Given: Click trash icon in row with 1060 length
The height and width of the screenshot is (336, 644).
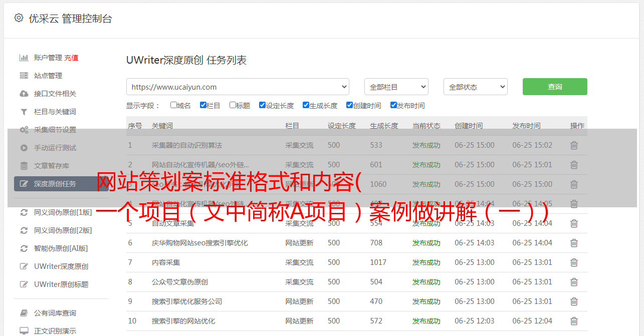Looking at the screenshot, I should (x=574, y=184).
